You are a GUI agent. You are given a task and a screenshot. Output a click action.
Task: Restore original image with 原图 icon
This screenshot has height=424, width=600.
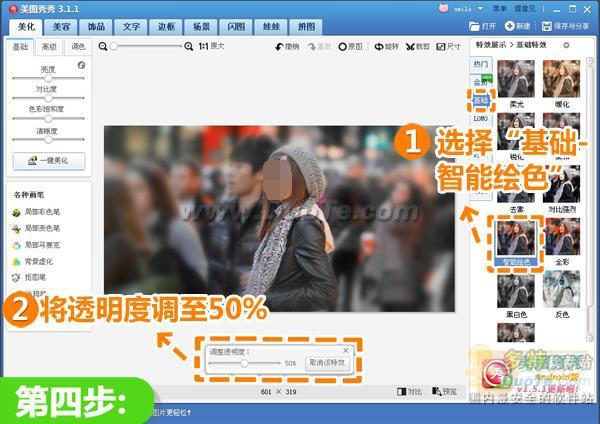(x=350, y=47)
